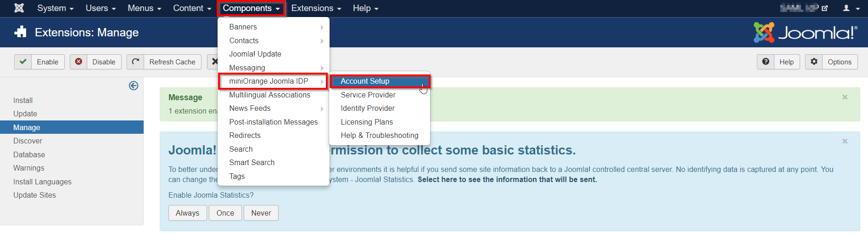Click the red X Disable icon
Image resolution: width=868 pixels, height=234 pixels.
tap(78, 62)
